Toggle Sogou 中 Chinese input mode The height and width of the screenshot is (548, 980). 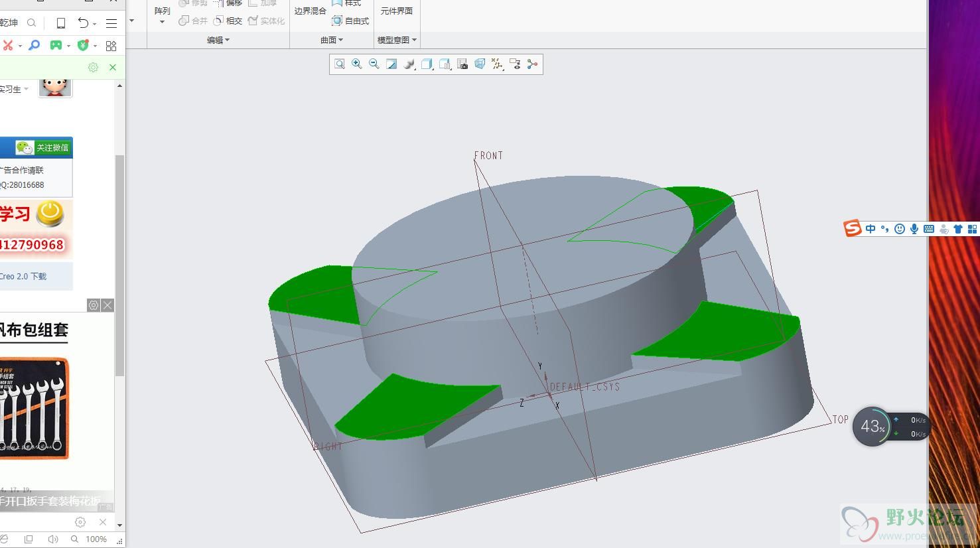point(871,229)
